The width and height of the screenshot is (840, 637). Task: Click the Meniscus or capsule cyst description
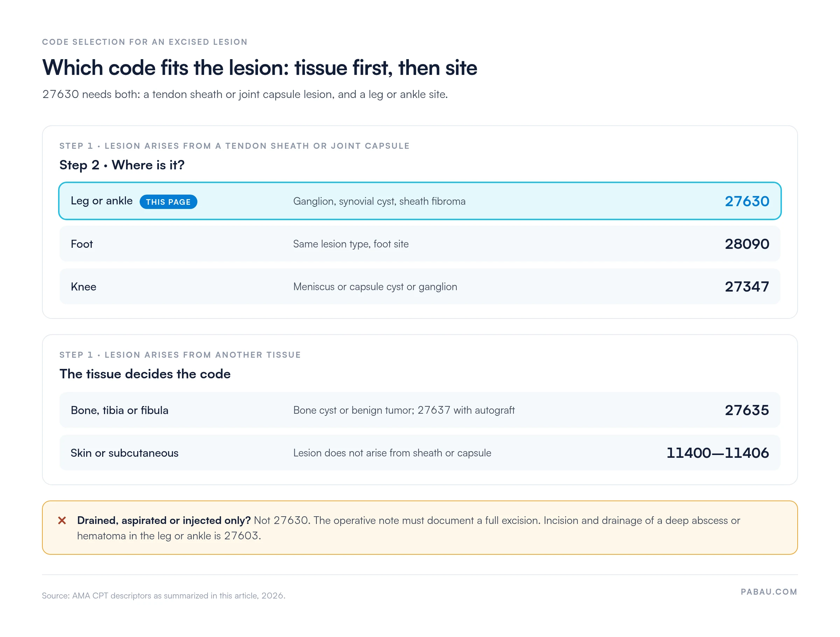pyautogui.click(x=375, y=287)
